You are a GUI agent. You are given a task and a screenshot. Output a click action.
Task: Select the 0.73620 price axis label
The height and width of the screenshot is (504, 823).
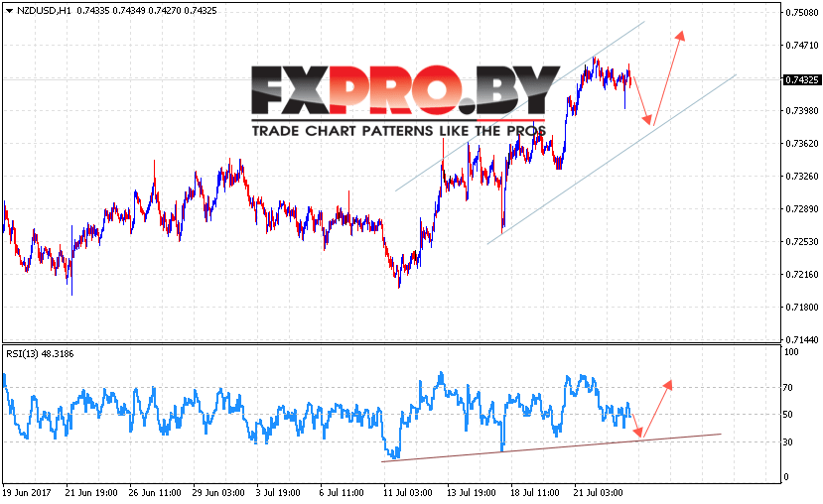tap(801, 143)
